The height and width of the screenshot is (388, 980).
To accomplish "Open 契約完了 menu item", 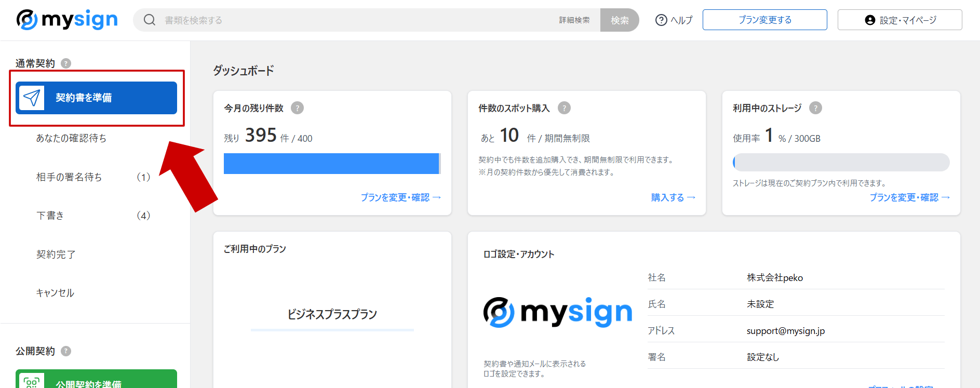I will pyautogui.click(x=56, y=255).
